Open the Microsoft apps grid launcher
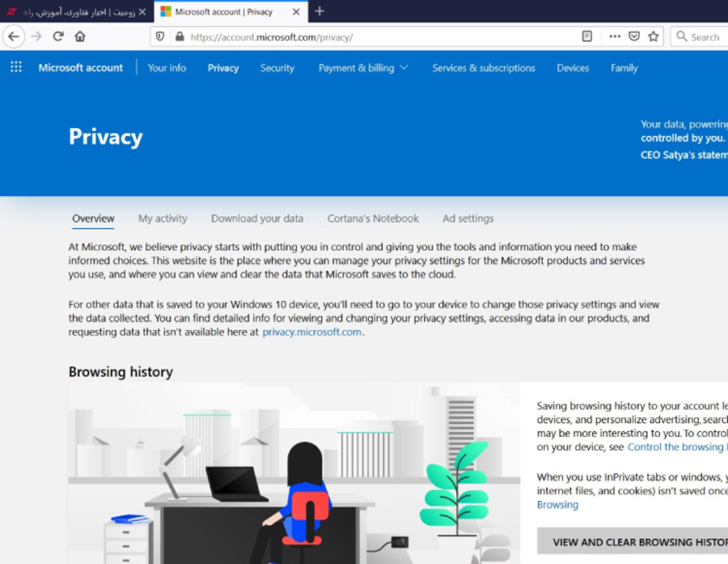Image resolution: width=728 pixels, height=564 pixels. tap(16, 67)
